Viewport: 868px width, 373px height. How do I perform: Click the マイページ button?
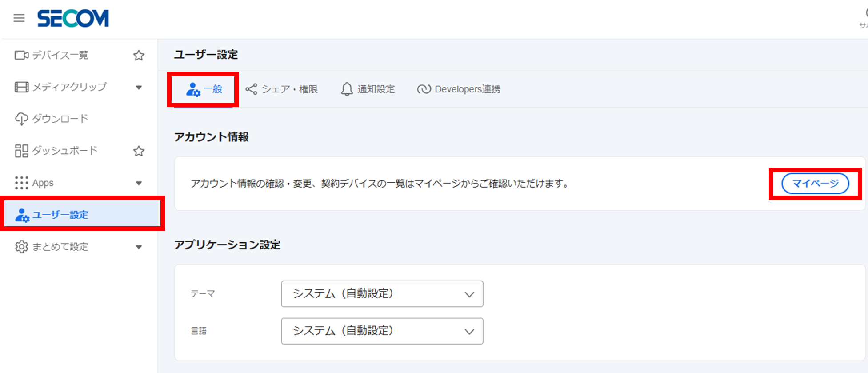(815, 184)
